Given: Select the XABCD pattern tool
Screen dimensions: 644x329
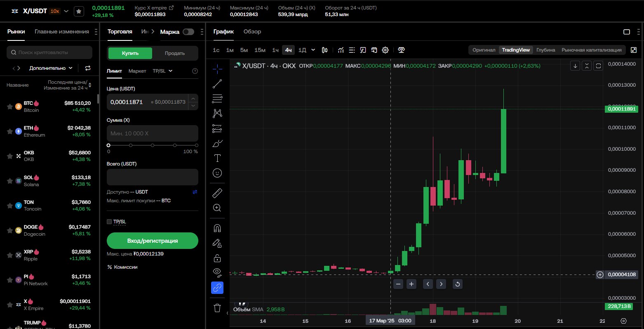Looking at the screenshot, I should click(217, 113).
